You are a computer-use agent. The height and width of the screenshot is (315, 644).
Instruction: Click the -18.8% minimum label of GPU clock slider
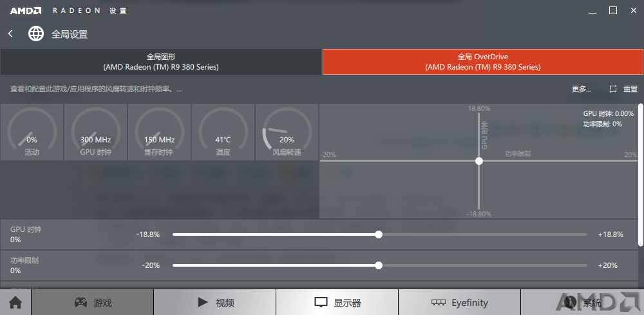148,234
